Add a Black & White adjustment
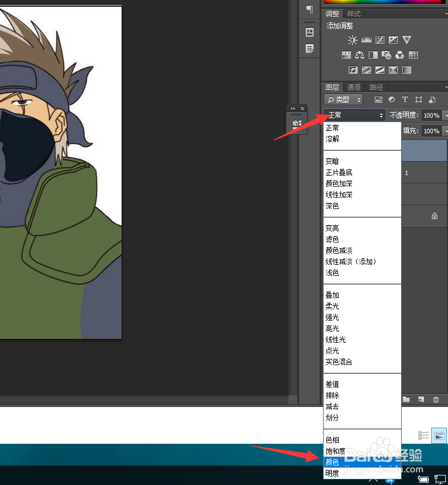 pyautogui.click(x=373, y=55)
